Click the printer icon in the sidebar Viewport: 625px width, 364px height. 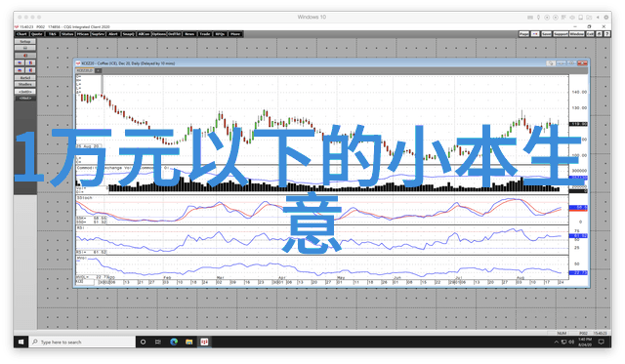[25, 48]
